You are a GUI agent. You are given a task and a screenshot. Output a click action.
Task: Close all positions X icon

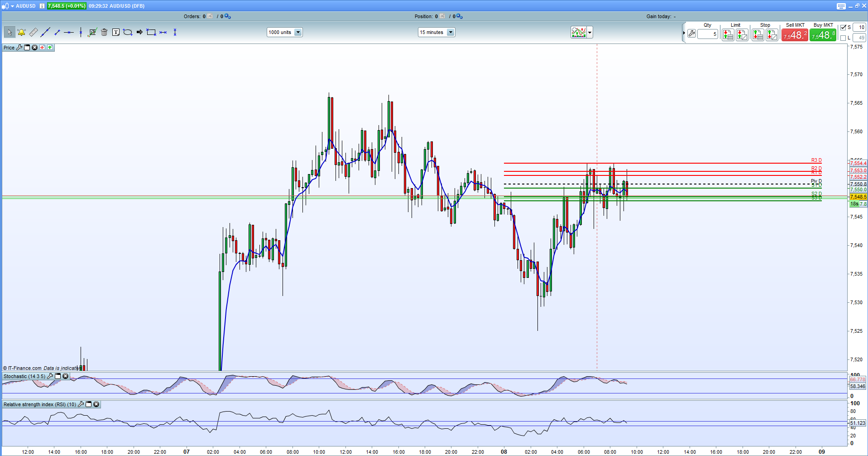tap(442, 16)
